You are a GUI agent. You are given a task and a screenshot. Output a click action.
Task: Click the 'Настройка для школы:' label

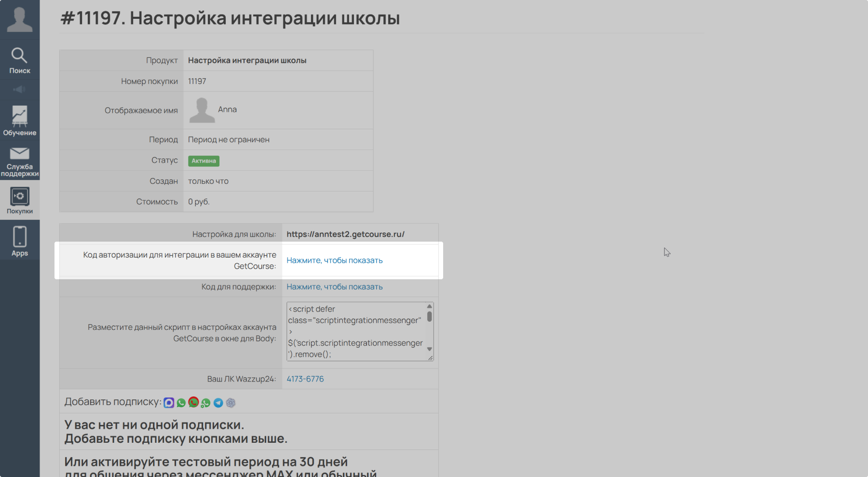234,234
